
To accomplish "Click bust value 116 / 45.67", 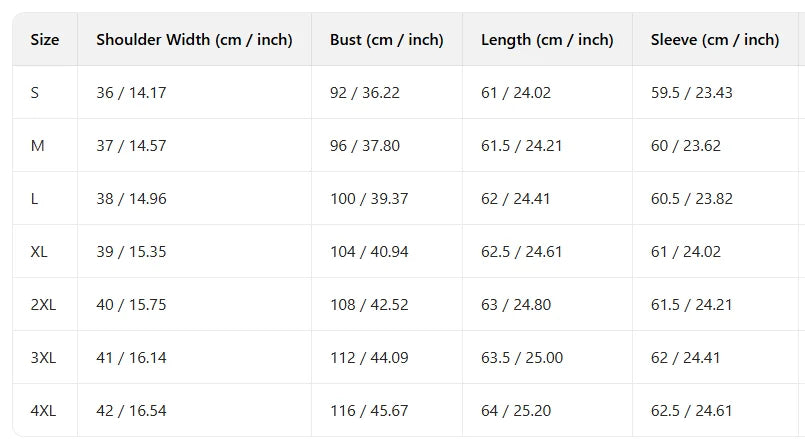I will (x=369, y=411).
